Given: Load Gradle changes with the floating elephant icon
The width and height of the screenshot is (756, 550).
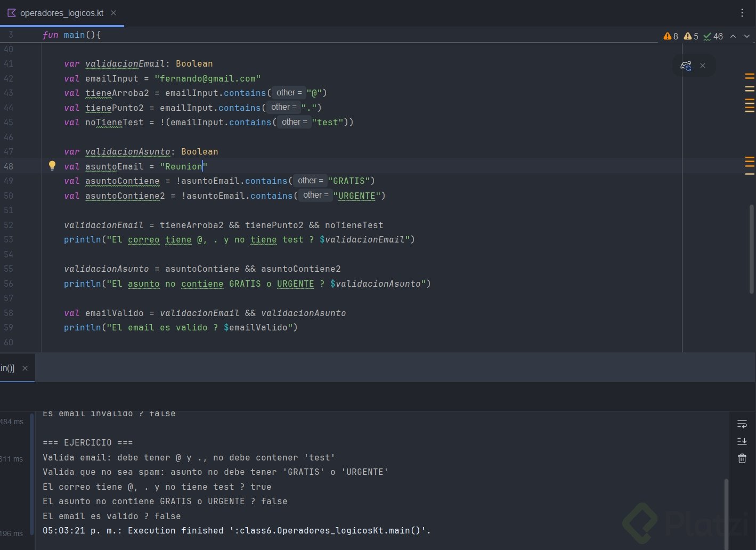Looking at the screenshot, I should [686, 66].
